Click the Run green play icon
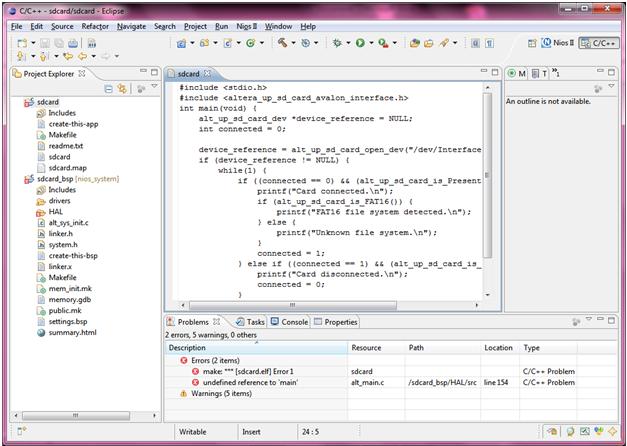Viewport: 627px width, 446px height. coord(358,44)
